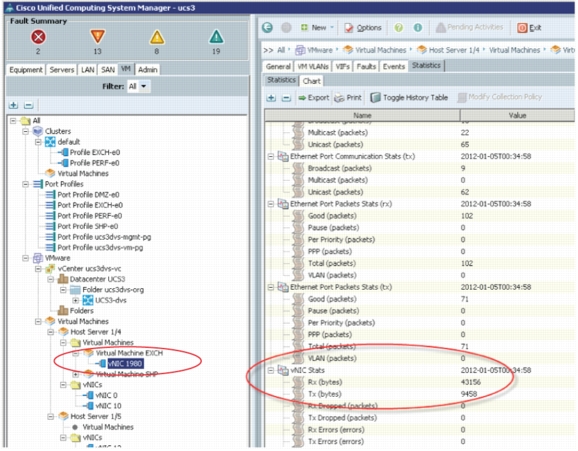The width and height of the screenshot is (578, 451).
Task: Collapse all statistics rows with minus icon
Action: point(286,98)
